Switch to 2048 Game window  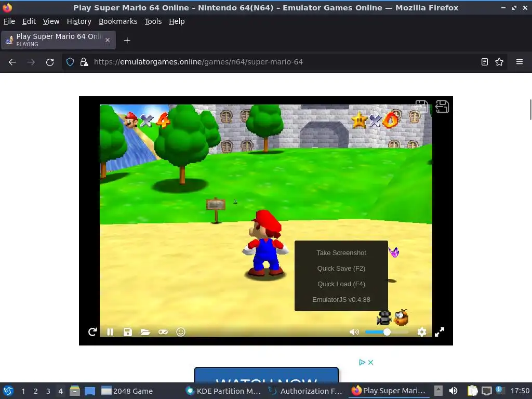point(128,391)
